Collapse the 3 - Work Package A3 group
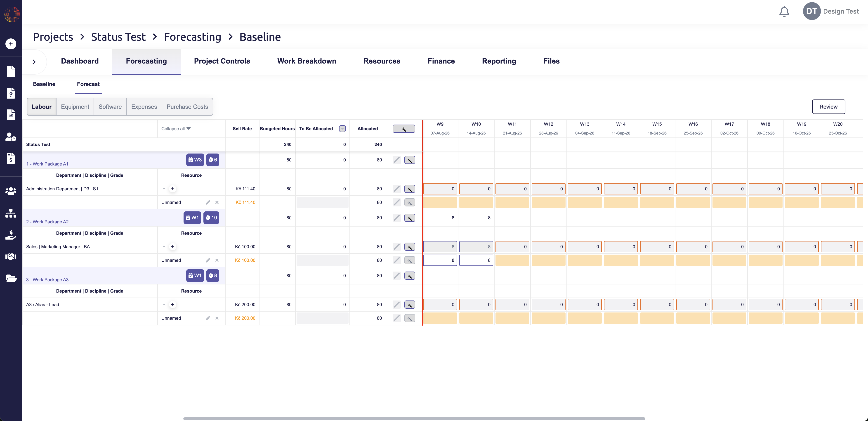The image size is (868, 421). (x=47, y=280)
